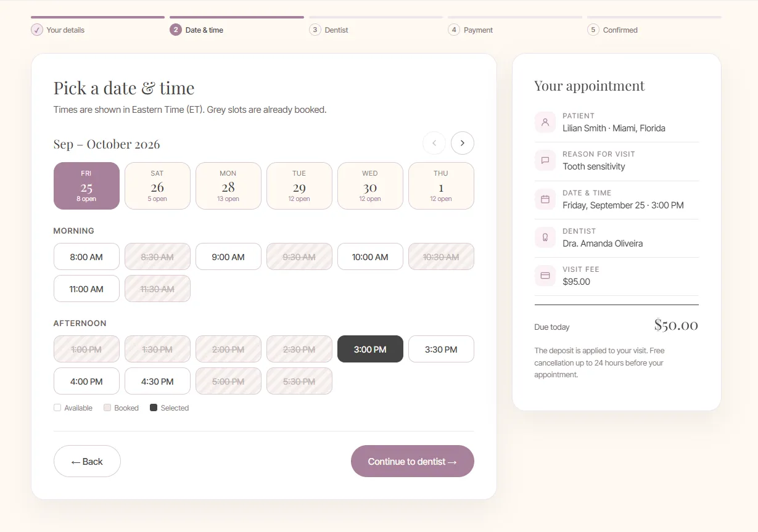Choose the 3:30 PM slot
The width and height of the screenshot is (758, 532).
tap(441, 349)
